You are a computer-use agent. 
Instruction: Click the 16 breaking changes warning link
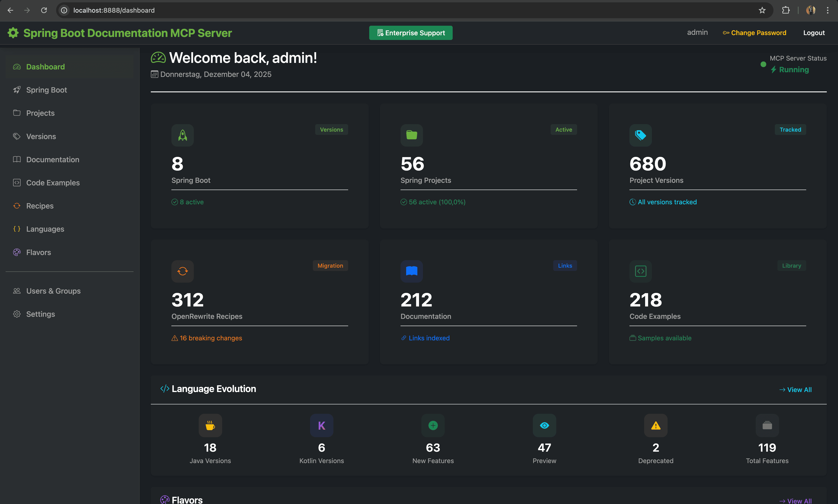[207, 338]
